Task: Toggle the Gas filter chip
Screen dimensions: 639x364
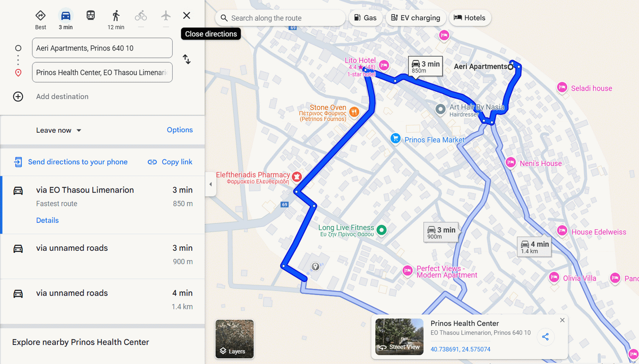Action: [x=365, y=18]
